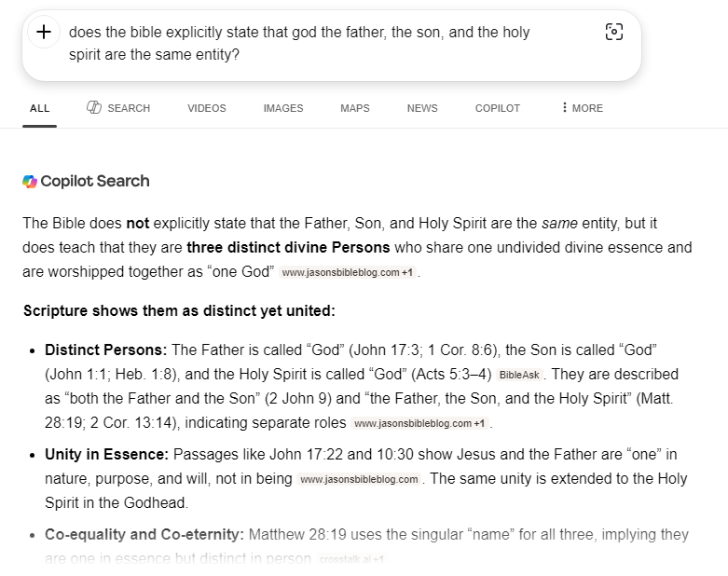Click the "Copilot Search" heading text
Screen dimensions: 728x576
tap(94, 182)
